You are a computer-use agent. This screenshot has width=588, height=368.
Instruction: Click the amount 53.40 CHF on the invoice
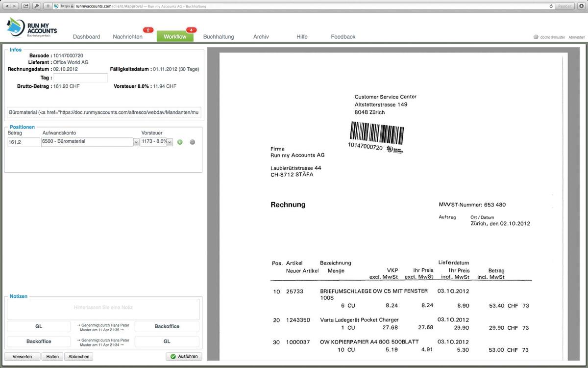pos(504,306)
